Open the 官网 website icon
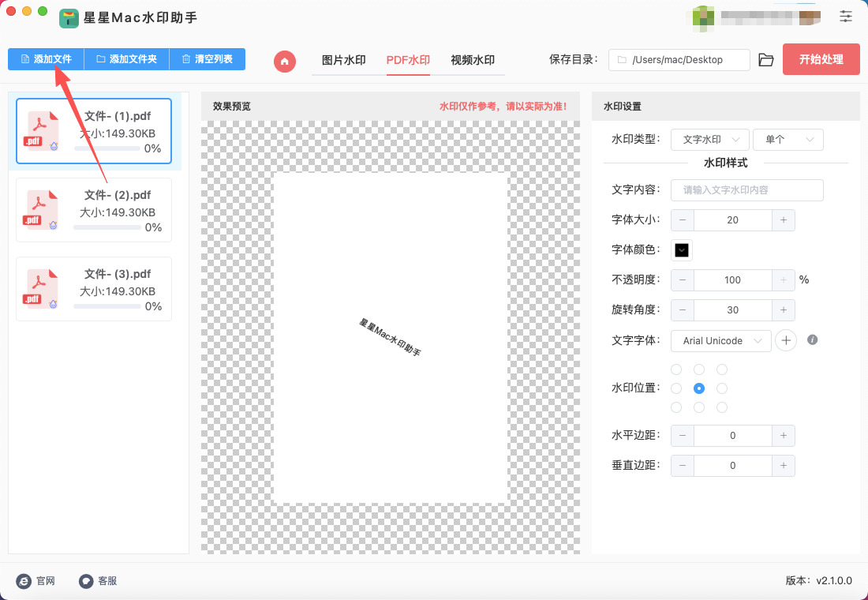The image size is (868, 600). (24, 581)
